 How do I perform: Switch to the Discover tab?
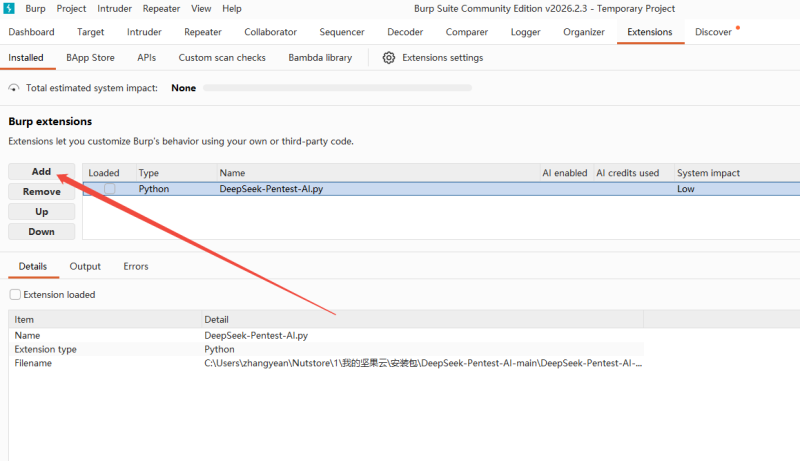pos(714,32)
